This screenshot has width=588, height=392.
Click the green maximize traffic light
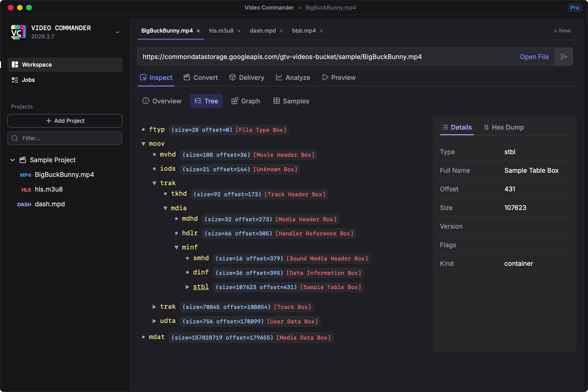pyautogui.click(x=29, y=8)
